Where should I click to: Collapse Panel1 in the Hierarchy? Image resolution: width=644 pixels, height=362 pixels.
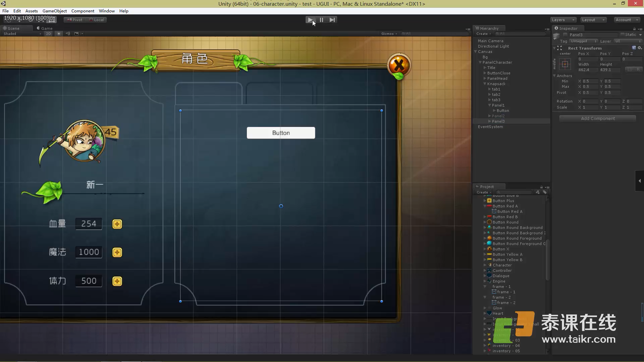490,105
